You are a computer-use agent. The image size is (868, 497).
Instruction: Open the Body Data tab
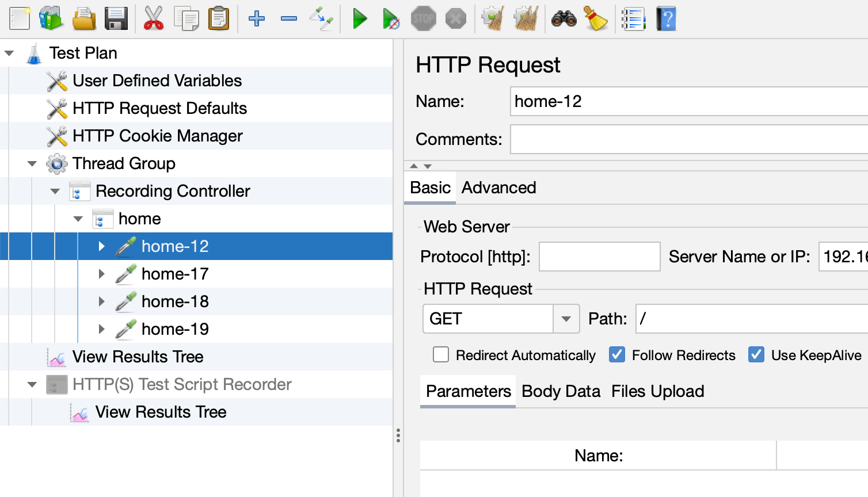click(561, 391)
